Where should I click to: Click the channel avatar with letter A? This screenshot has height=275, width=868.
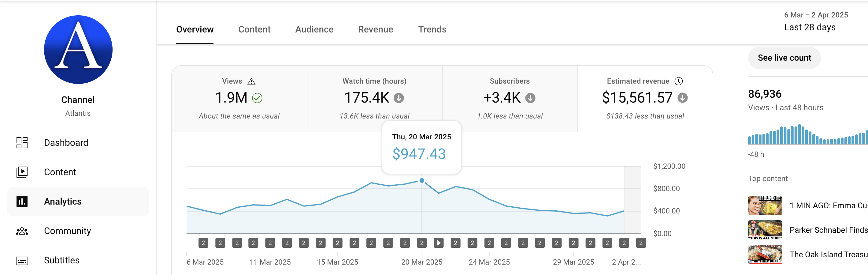tap(78, 50)
